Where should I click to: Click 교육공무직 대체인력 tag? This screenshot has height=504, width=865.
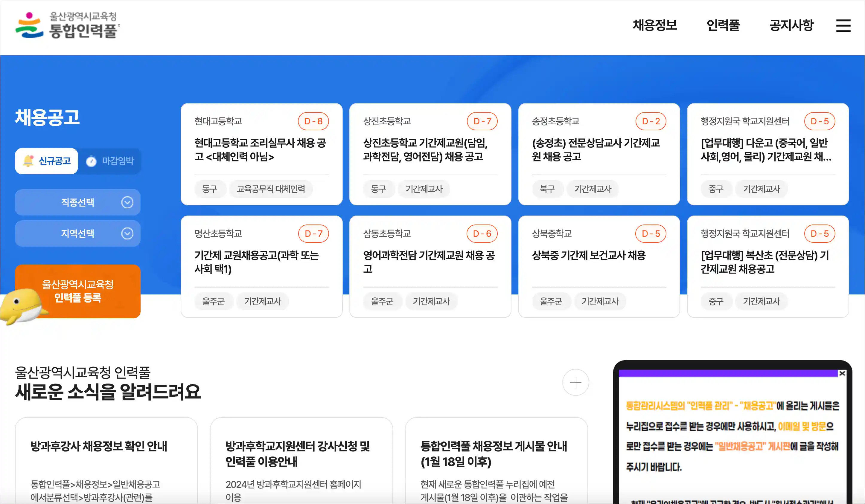click(x=270, y=189)
